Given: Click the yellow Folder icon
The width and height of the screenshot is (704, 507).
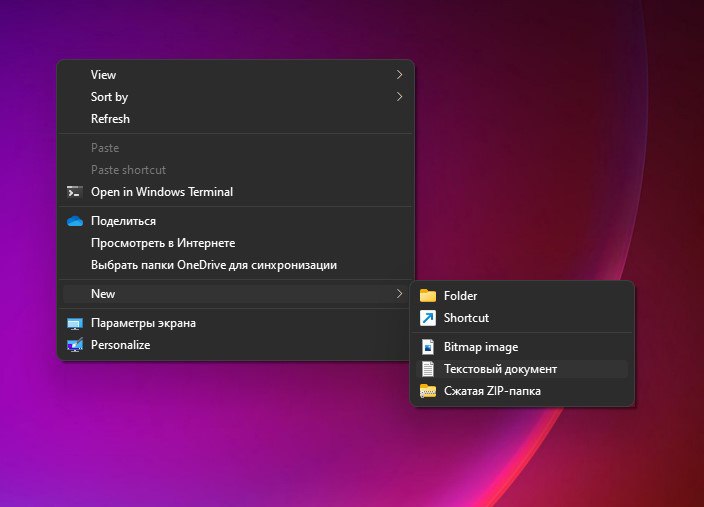Looking at the screenshot, I should coord(428,295).
